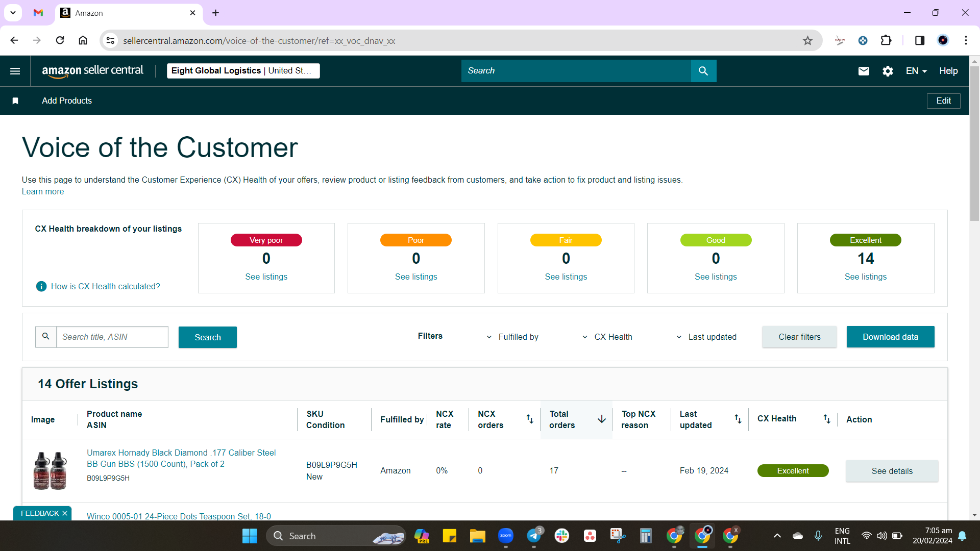Close the FEEDBACK tab
The width and height of the screenshot is (980, 551).
(65, 513)
